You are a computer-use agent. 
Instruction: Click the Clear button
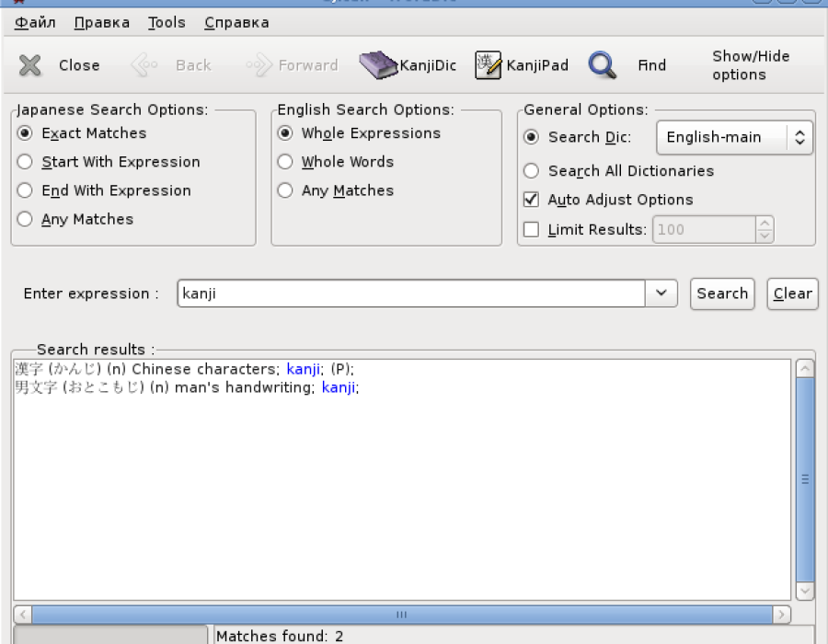793,293
